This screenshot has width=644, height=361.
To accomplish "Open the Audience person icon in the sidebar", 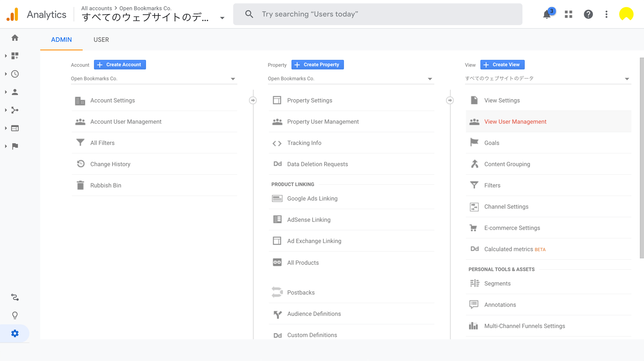I will tap(15, 92).
